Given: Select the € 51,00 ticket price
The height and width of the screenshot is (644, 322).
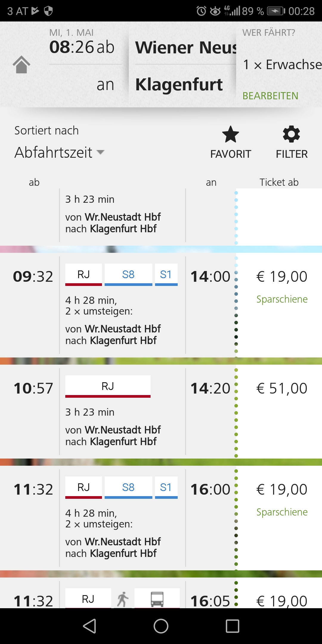Looking at the screenshot, I should [x=282, y=388].
